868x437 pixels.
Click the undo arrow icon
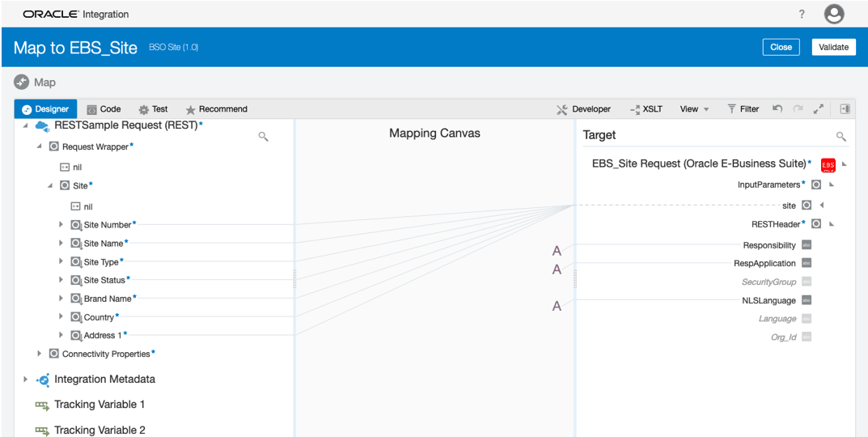[777, 109]
